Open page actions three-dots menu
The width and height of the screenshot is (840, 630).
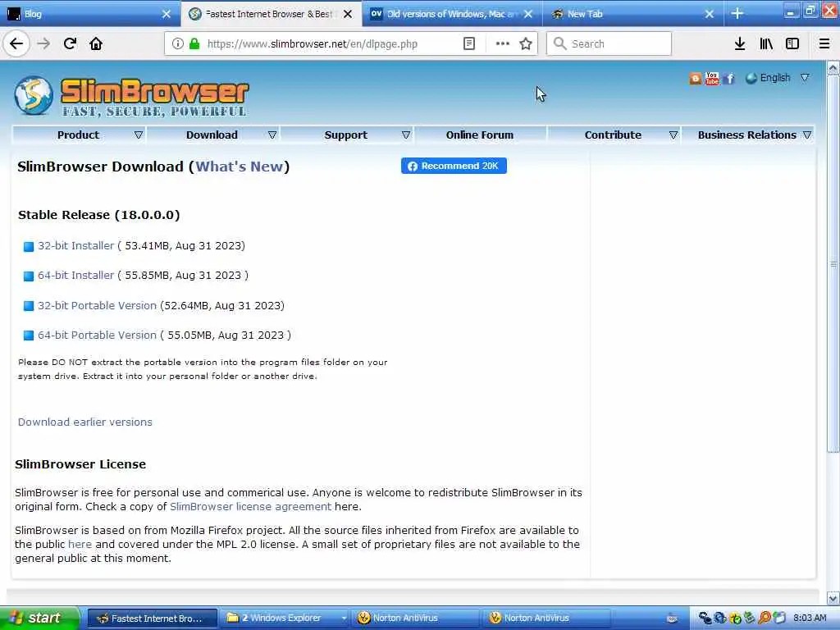pos(502,44)
